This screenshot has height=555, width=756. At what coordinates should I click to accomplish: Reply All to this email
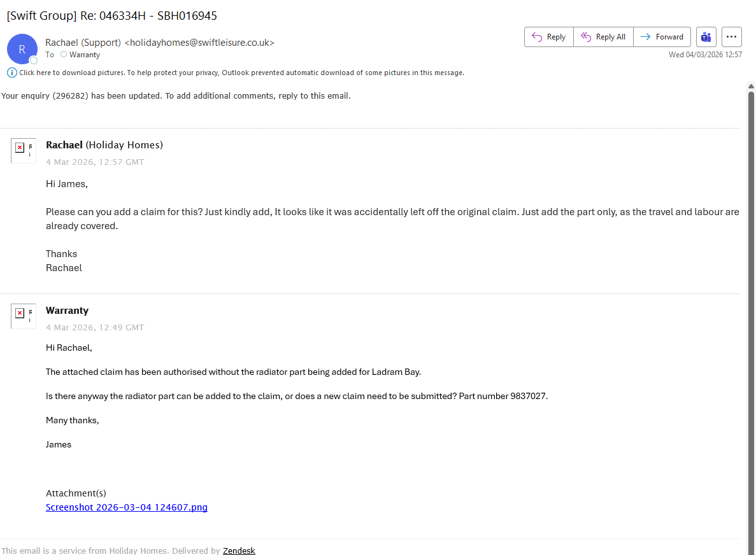pyautogui.click(x=603, y=37)
